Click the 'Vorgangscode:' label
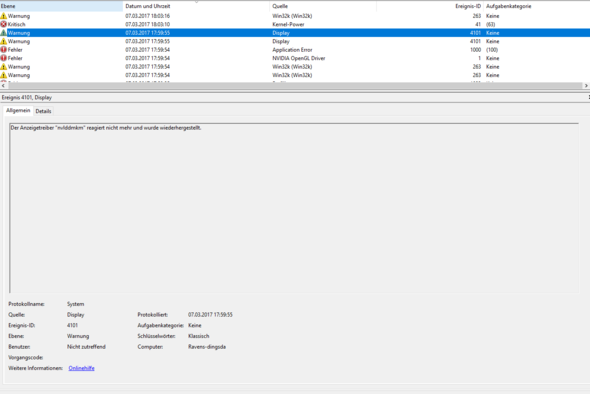 [26, 357]
